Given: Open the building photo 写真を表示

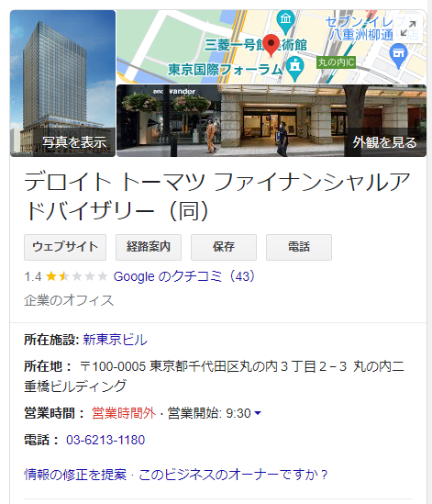Looking at the screenshot, I should [62, 84].
